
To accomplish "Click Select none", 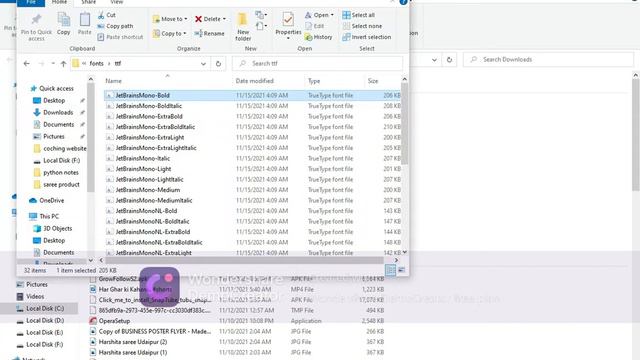I will pyautogui.click(x=362, y=26).
